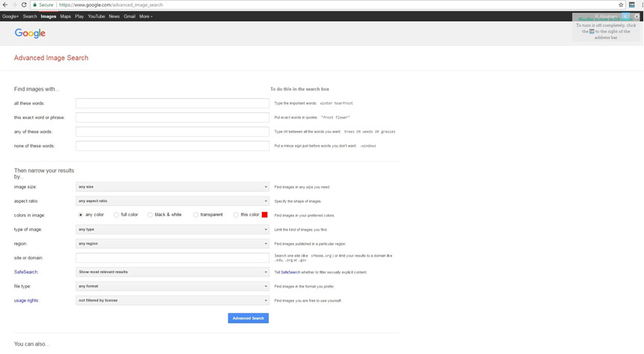Viewport: 644px width, 354px height.
Task: Click the 'all these words' input field
Action: [172, 103]
